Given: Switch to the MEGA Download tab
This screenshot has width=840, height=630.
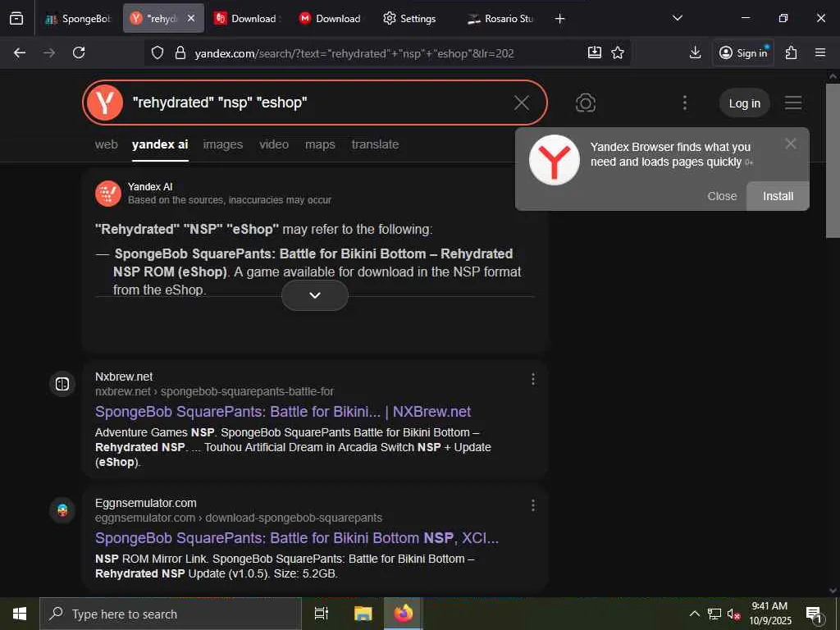Looking at the screenshot, I should pos(331,19).
